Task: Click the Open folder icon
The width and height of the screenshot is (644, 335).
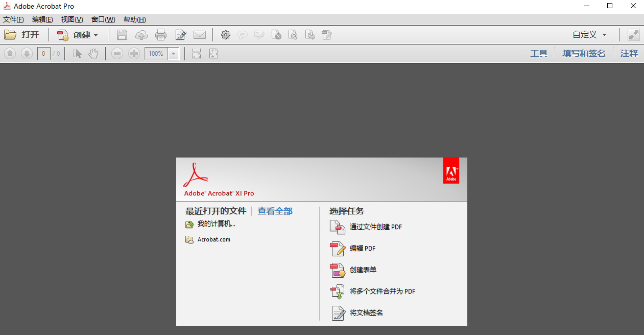Action: [x=10, y=35]
